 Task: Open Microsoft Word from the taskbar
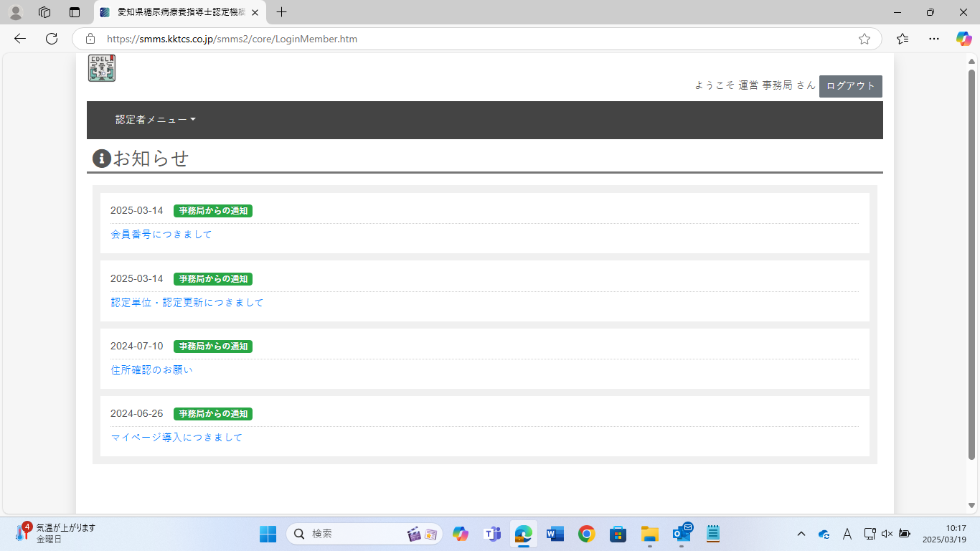point(555,534)
